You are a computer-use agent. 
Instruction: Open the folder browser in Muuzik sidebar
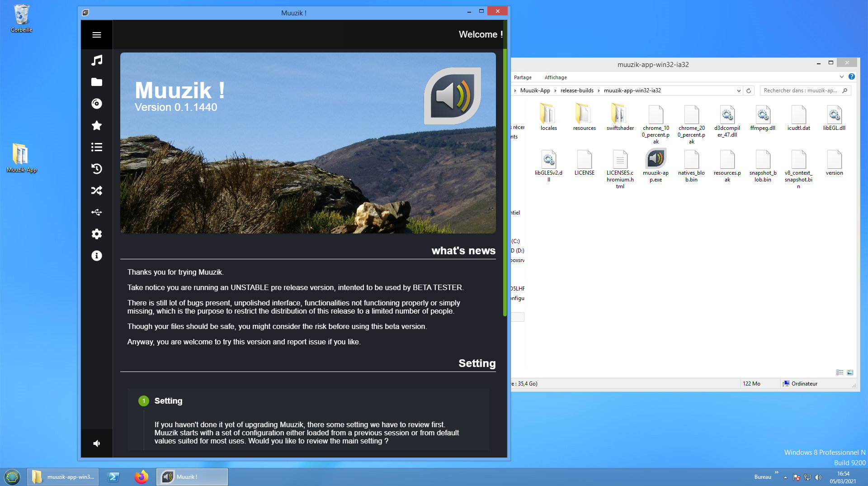pyautogui.click(x=96, y=82)
